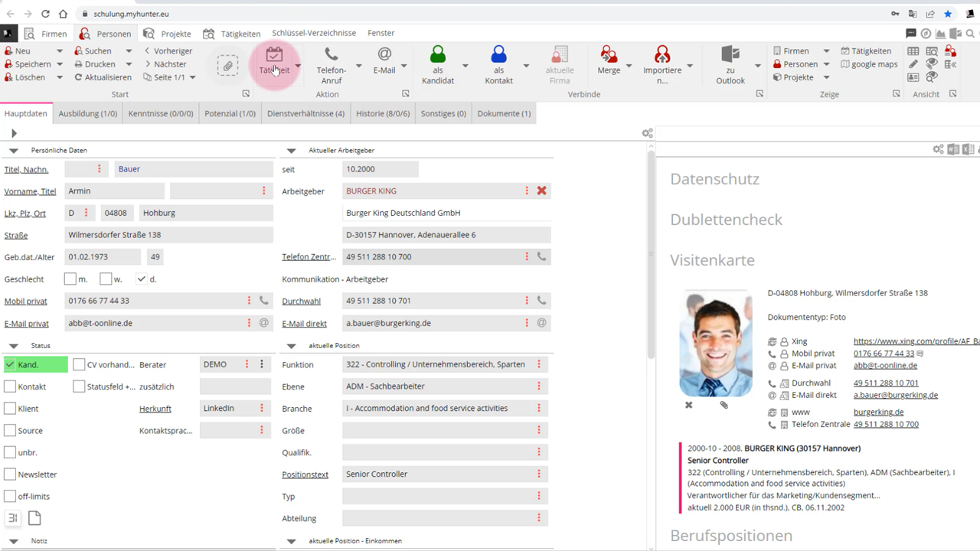
Task: Click the blue 'als Kontakt' icon
Action: (498, 55)
